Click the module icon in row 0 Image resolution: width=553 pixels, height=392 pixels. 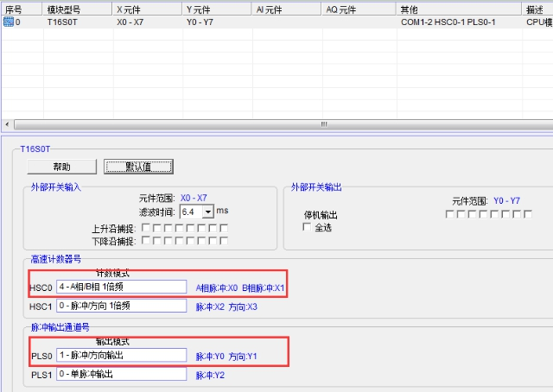[x=8, y=22]
